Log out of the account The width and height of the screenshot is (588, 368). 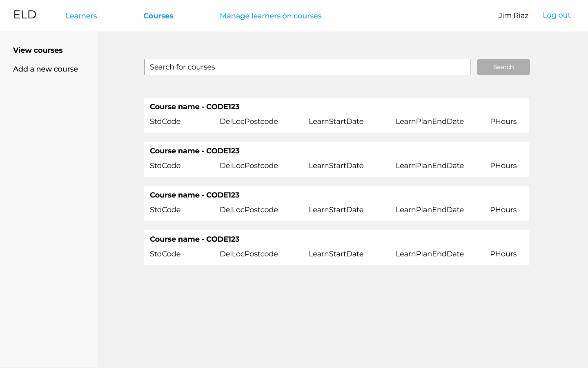pyautogui.click(x=556, y=15)
